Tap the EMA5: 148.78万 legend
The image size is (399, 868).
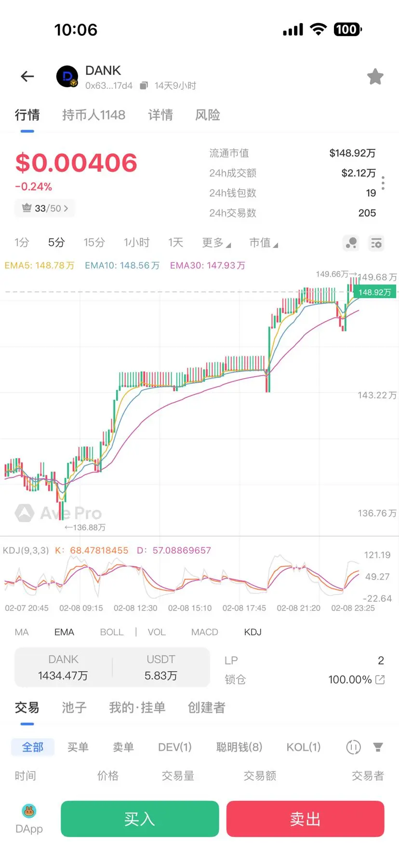[x=40, y=265]
